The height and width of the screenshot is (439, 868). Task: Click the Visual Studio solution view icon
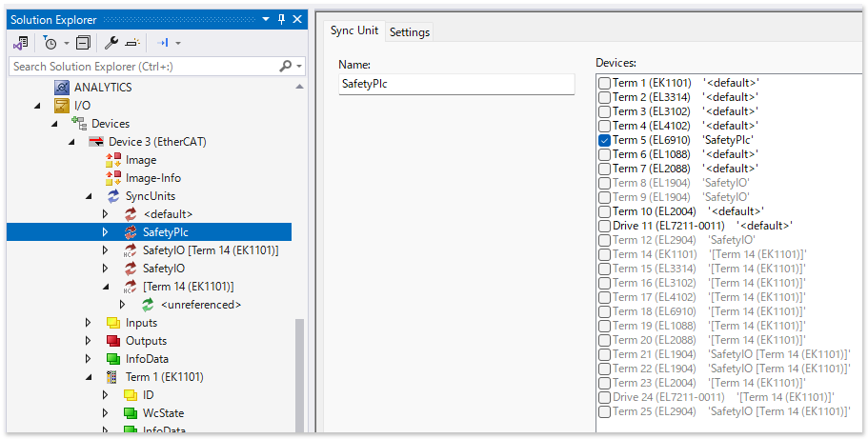(x=20, y=43)
